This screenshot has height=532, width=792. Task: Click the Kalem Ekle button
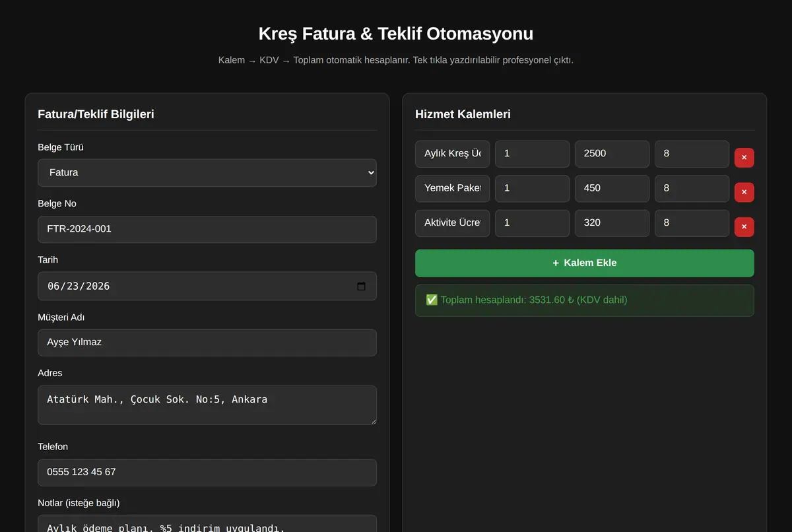pos(584,263)
